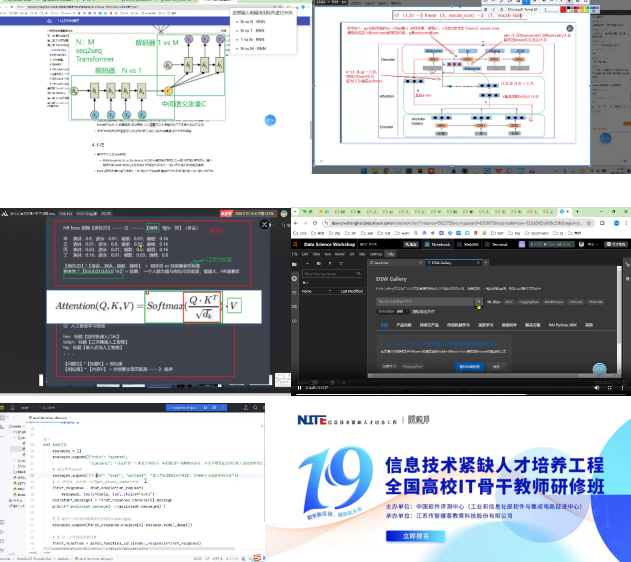Open the Stable Diffusion card title link
631x562 pixels.
(x=439, y=344)
